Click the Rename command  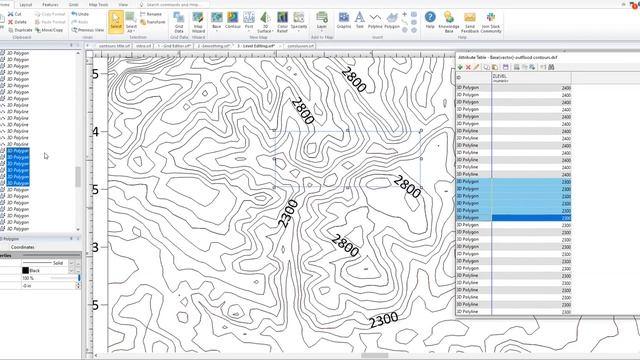coord(151,14)
